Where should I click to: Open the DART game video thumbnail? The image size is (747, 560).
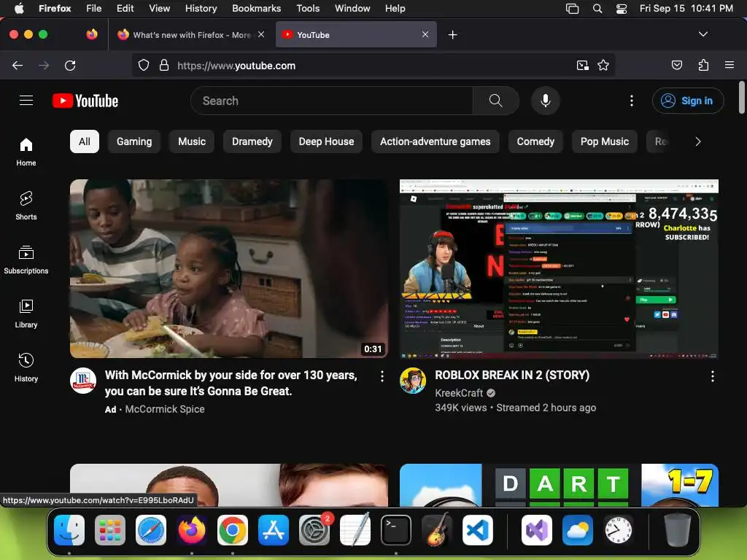coord(559,485)
